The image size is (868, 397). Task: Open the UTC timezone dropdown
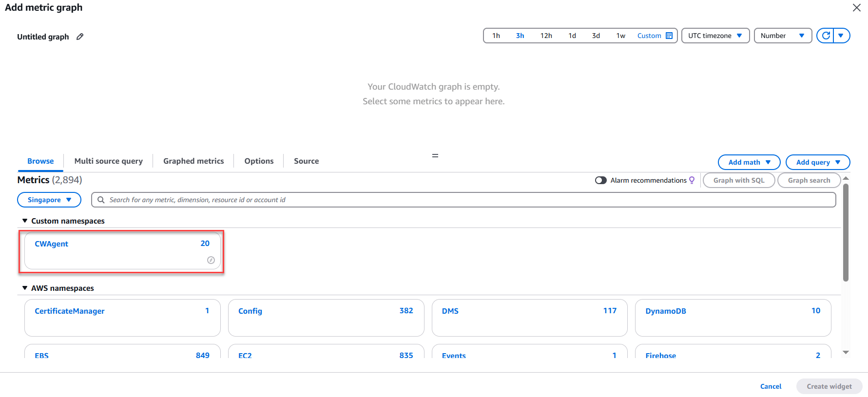715,36
